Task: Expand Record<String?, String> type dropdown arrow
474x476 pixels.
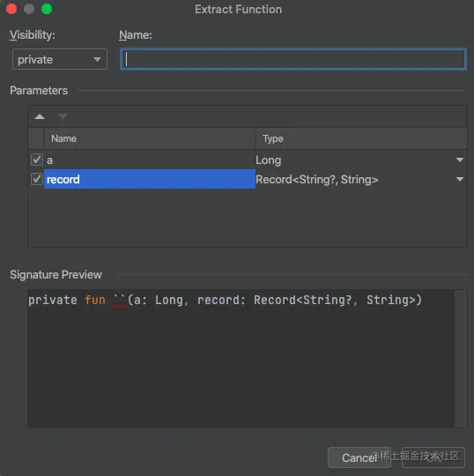Action: pos(460,180)
